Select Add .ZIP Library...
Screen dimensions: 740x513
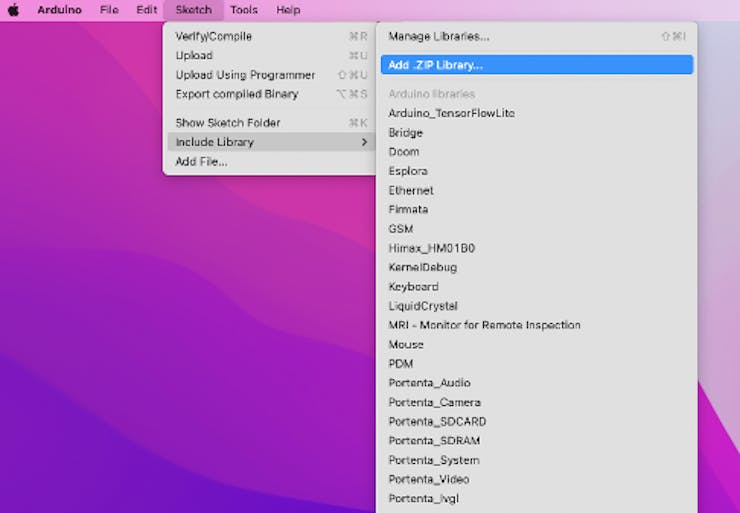436,65
